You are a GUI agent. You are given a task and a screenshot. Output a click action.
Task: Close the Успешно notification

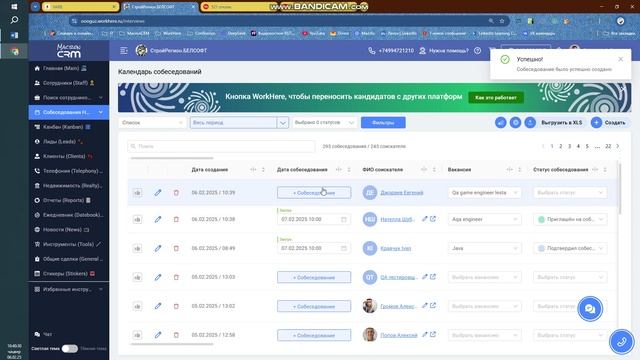coord(620,59)
